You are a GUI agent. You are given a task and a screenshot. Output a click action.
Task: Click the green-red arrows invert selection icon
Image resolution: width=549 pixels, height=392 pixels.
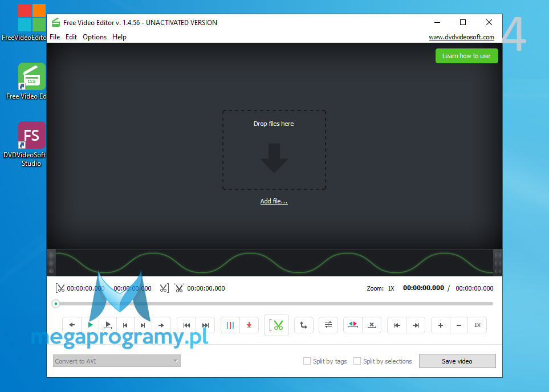pos(353,325)
